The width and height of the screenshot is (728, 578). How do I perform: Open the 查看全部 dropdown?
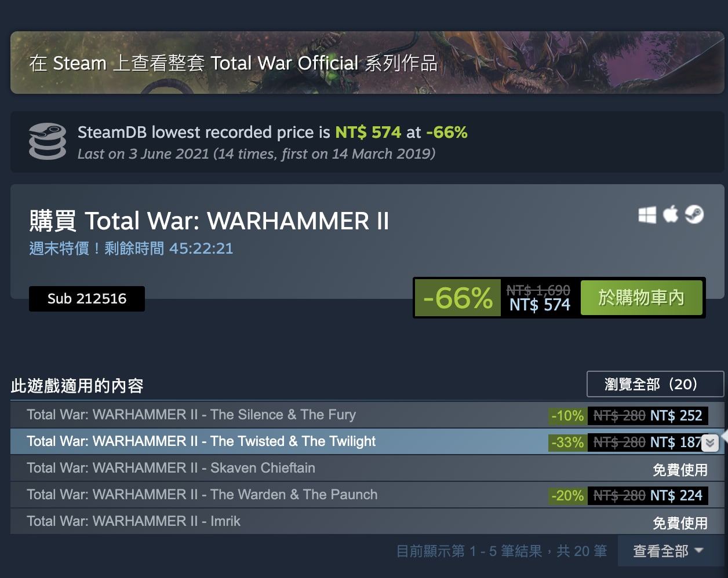click(668, 551)
